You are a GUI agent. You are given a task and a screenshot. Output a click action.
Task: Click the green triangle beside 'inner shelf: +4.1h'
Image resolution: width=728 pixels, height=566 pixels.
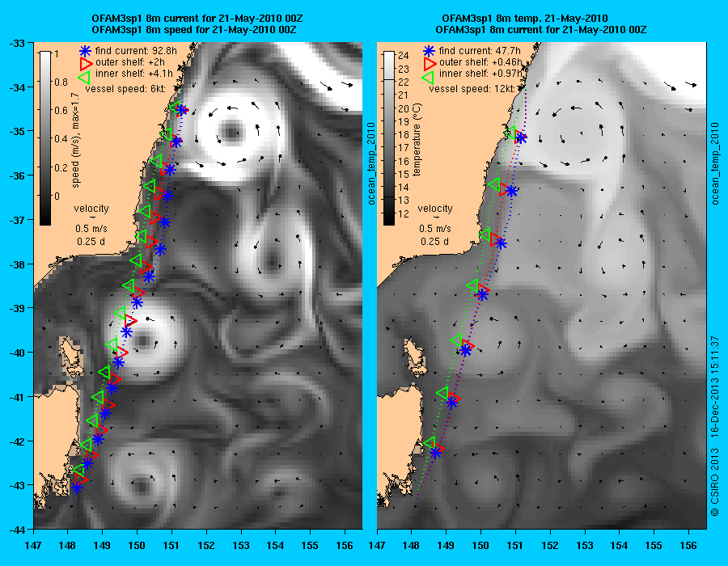pyautogui.click(x=86, y=76)
